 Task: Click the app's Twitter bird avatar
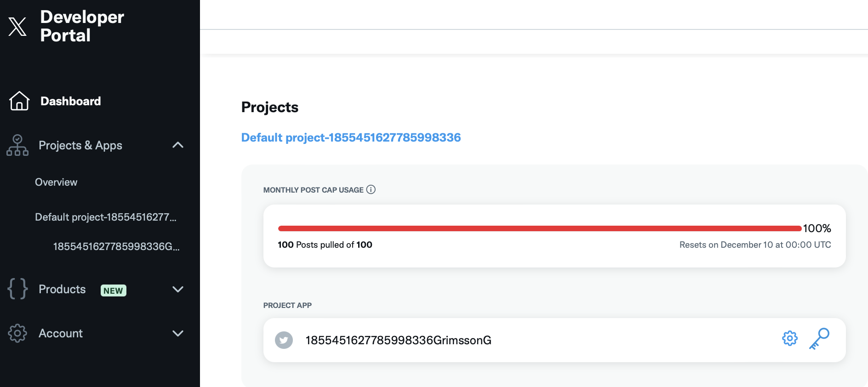[x=284, y=340]
